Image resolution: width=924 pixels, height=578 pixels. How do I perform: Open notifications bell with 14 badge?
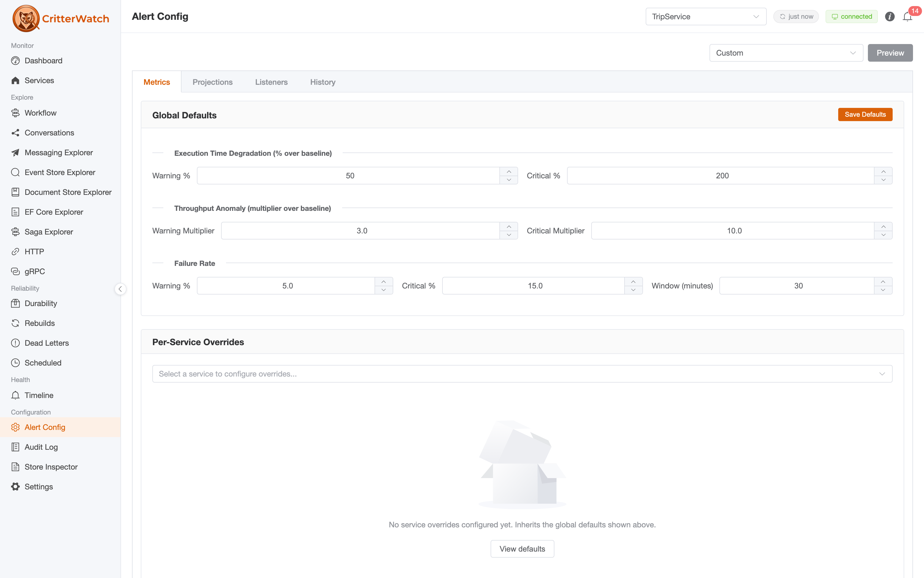coord(908,17)
